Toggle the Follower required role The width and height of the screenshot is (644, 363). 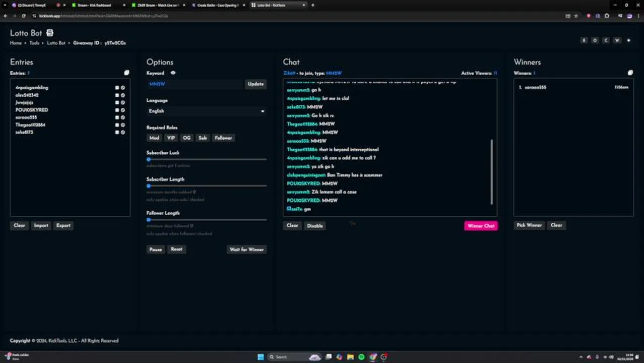[223, 138]
